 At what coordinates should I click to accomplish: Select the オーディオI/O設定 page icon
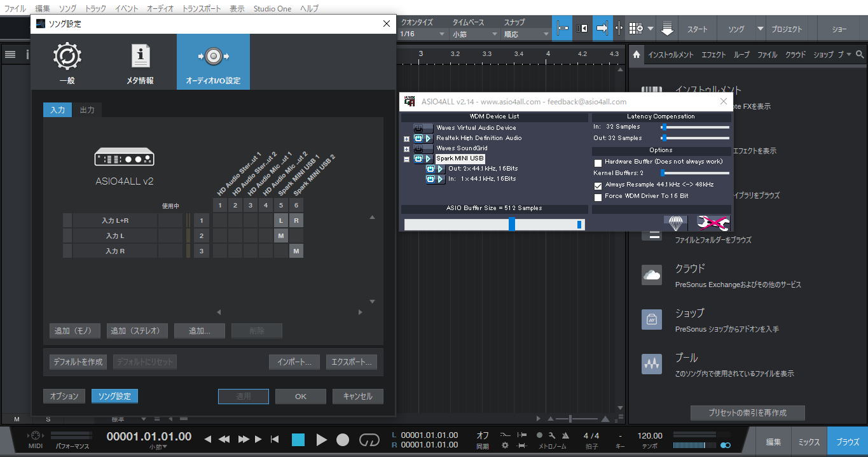tap(213, 62)
